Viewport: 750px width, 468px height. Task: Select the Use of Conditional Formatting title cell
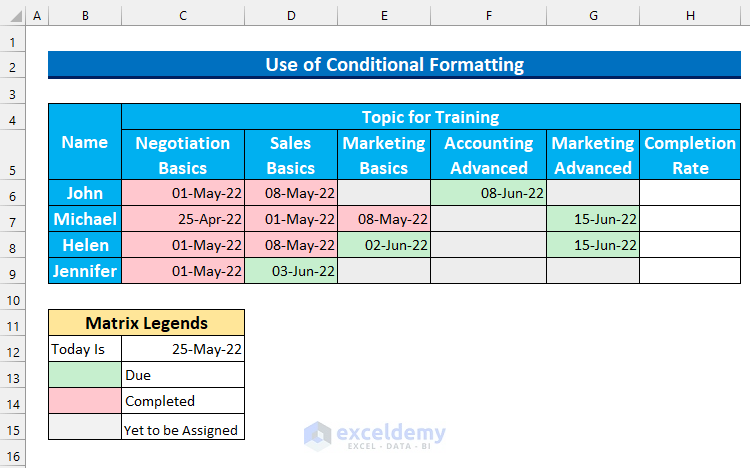(394, 65)
